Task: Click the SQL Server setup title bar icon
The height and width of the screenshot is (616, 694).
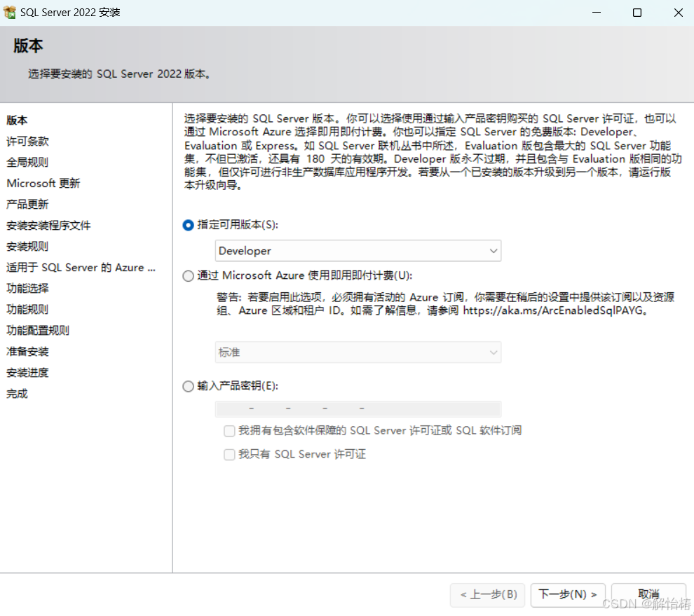Action: [9, 13]
